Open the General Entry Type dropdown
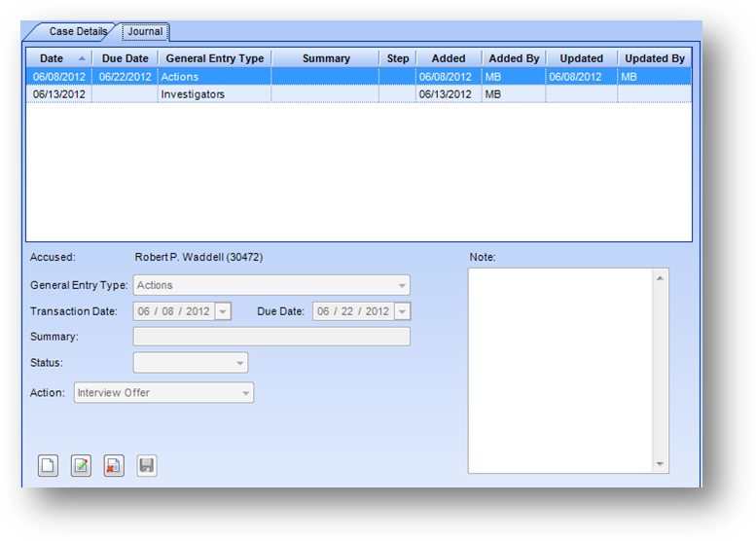The height and width of the screenshot is (541, 756). [x=402, y=285]
